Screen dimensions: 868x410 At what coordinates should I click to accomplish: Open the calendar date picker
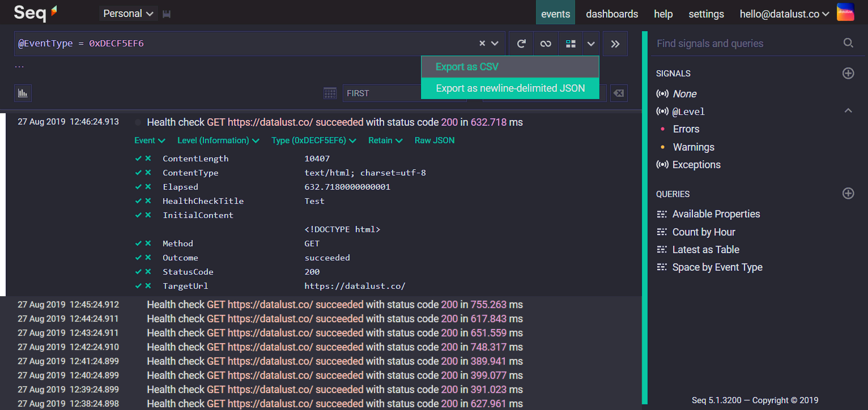coord(330,93)
